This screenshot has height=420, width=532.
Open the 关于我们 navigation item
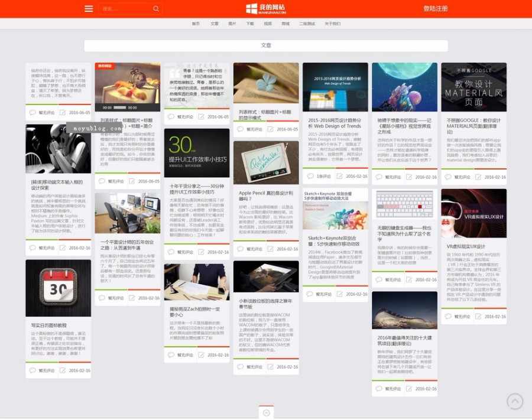click(x=332, y=24)
